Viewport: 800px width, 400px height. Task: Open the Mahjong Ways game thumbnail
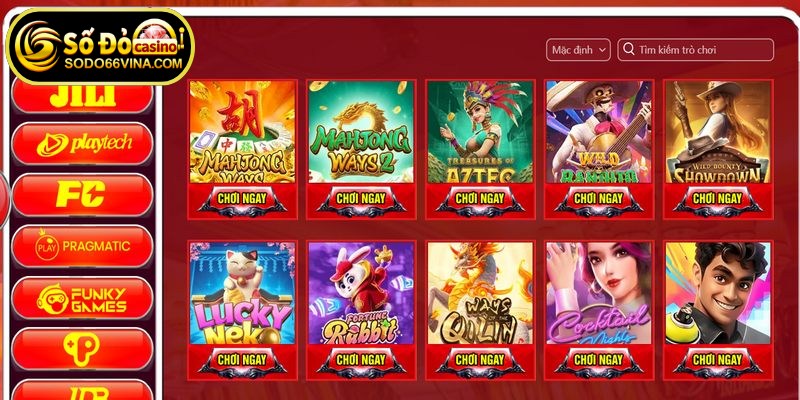pos(242,132)
